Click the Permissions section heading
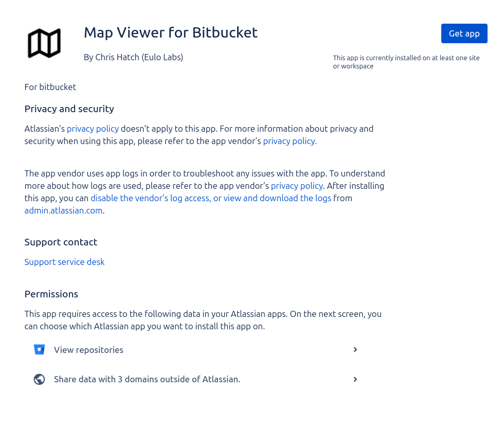Screen dimensions: 504x426 pos(51,294)
